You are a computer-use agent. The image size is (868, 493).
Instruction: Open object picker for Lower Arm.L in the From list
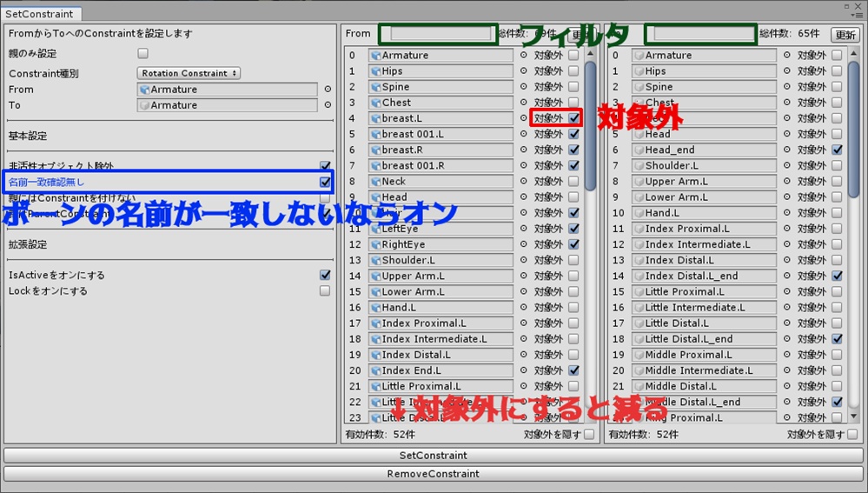(x=523, y=291)
